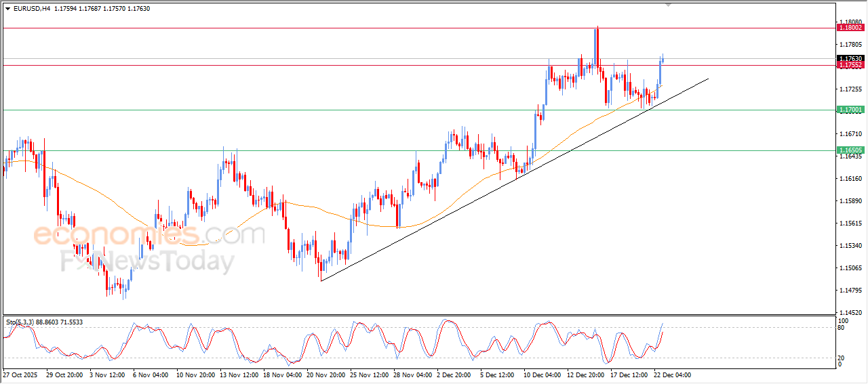The image size is (868, 384).
Task: Click the 20 level on stochastic scale
Action: pos(843,357)
